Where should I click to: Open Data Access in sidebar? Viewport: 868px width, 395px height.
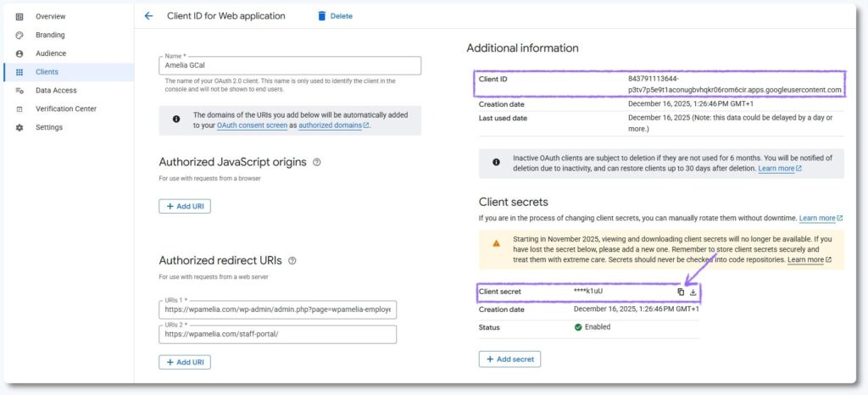coord(56,91)
